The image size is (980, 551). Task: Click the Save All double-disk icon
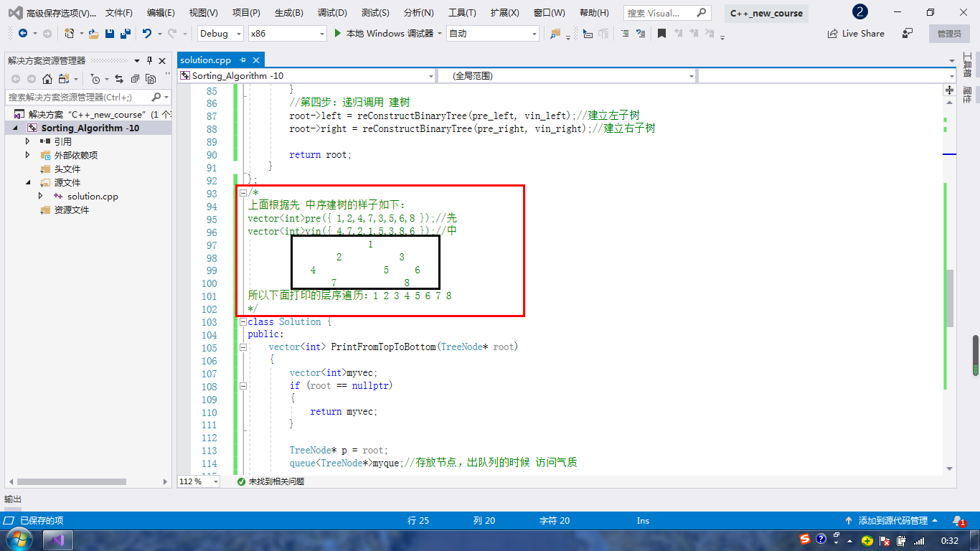(x=125, y=33)
